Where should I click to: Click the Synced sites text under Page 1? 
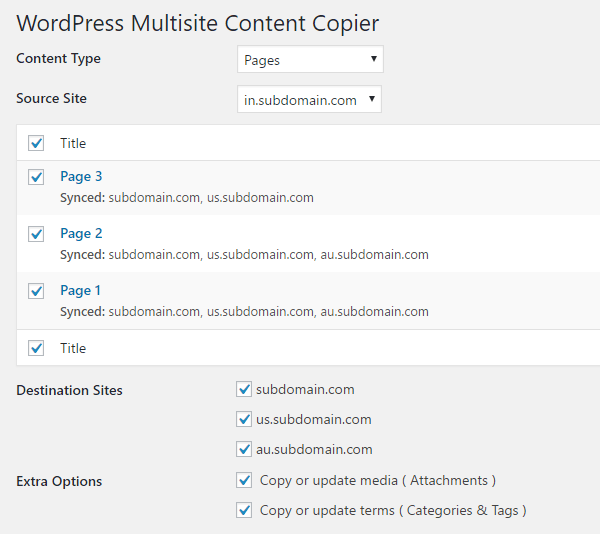coord(244,312)
